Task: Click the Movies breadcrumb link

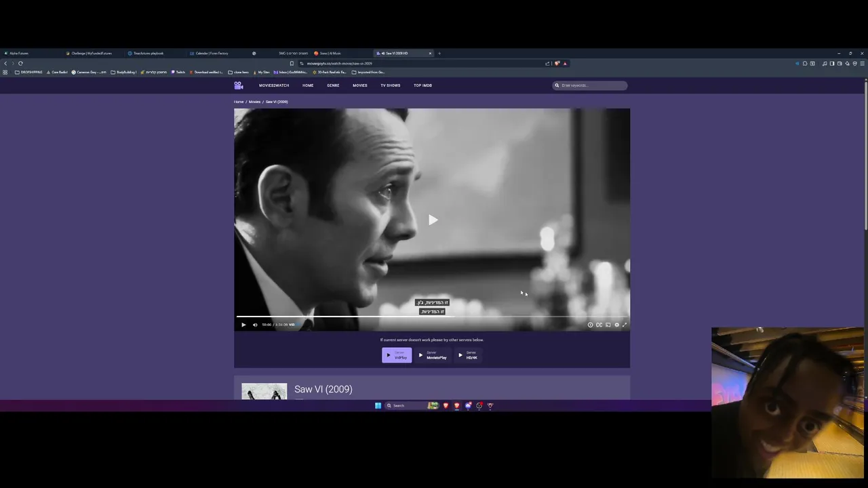Action: (x=254, y=102)
